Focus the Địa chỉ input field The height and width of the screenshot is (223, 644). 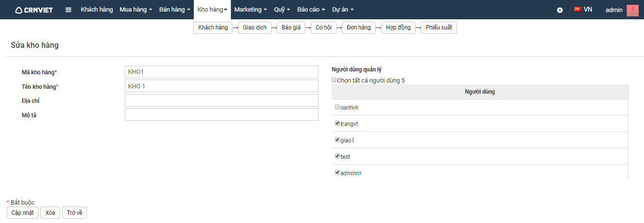tap(222, 100)
